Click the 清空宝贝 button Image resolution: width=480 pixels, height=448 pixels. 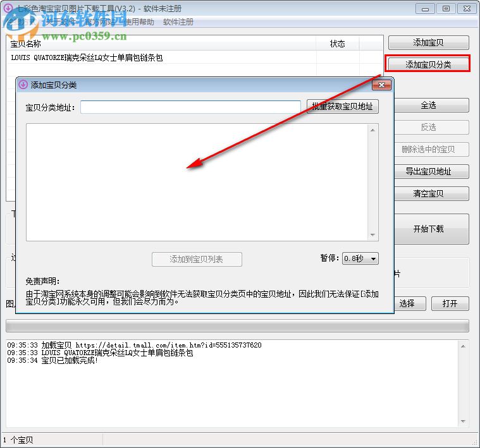pos(431,193)
